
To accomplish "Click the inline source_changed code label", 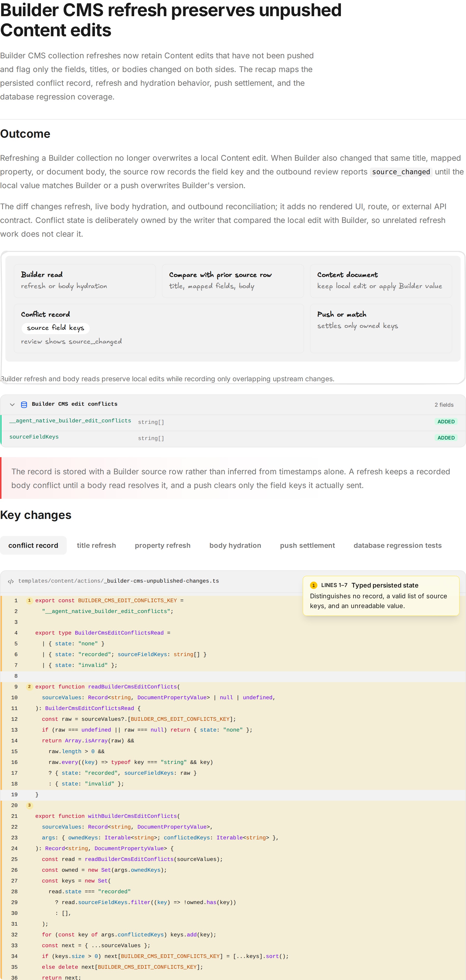I will [x=401, y=172].
